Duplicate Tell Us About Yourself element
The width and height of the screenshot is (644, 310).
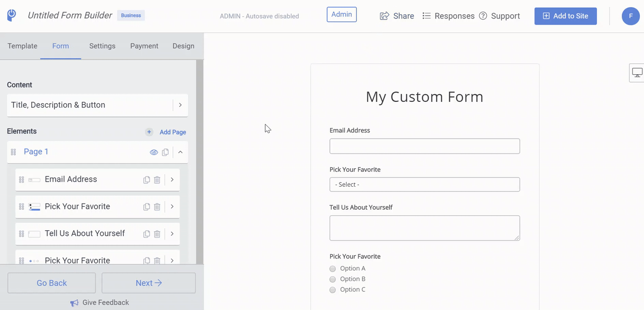click(x=146, y=234)
